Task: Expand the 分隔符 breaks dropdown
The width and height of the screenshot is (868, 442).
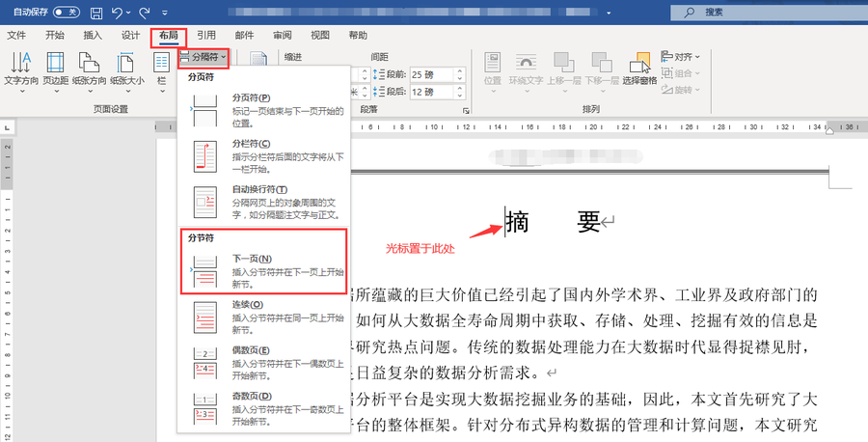Action: (x=203, y=58)
